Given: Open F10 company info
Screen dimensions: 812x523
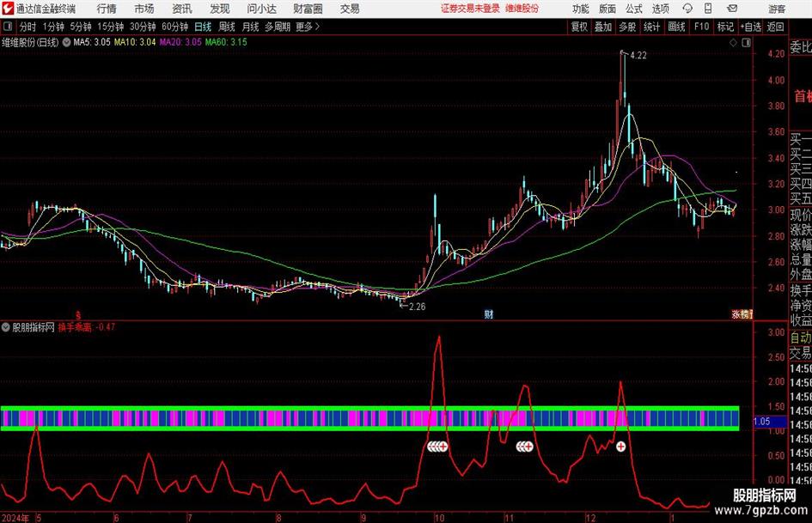Looking at the screenshot, I should point(701,27).
